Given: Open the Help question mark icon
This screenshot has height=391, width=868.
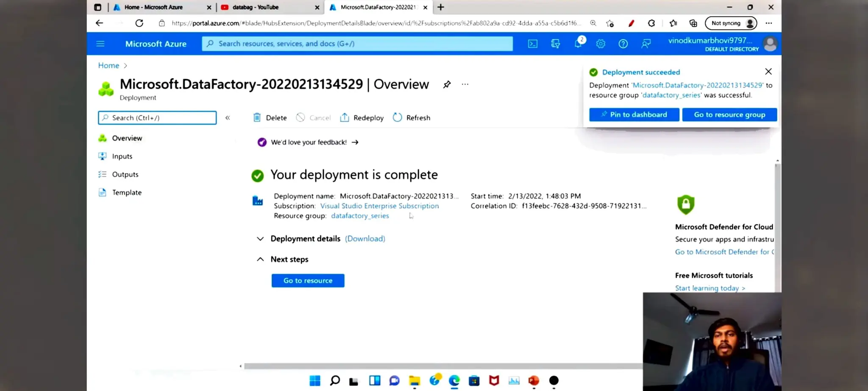Looking at the screenshot, I should [623, 44].
